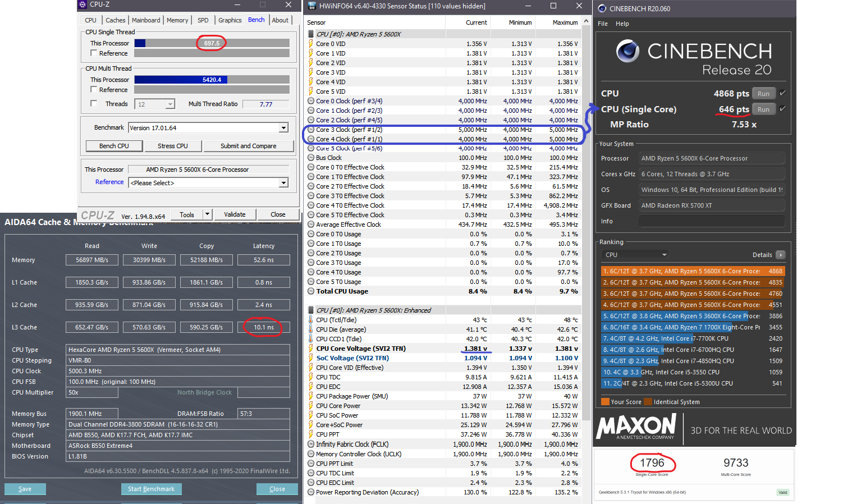Open the Cinebench Ranking CPU dropdown
The image size is (843, 504).
tap(636, 255)
